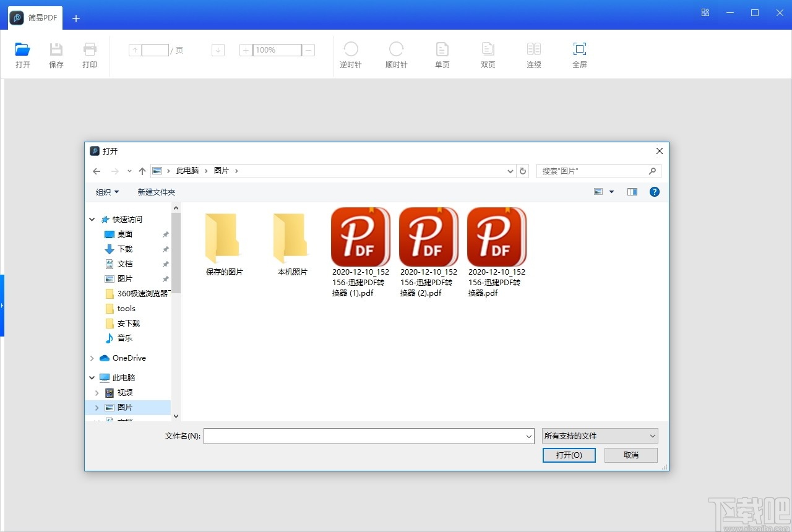Open address bar history dropdown
Screen dimensions: 792x532
click(x=510, y=171)
